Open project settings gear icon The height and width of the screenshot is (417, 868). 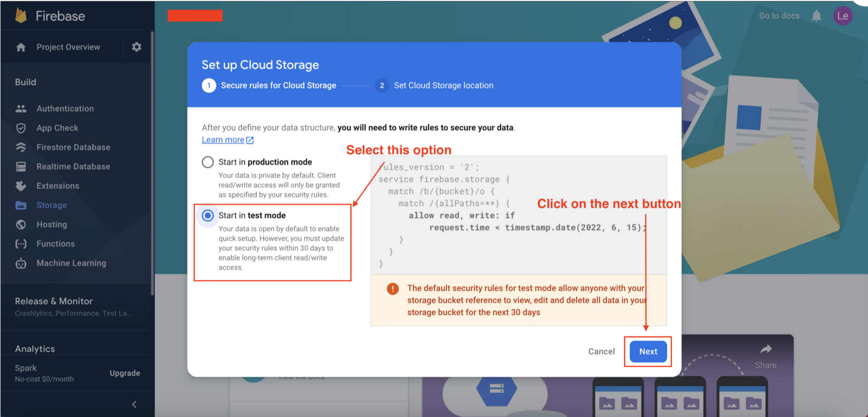pos(137,47)
